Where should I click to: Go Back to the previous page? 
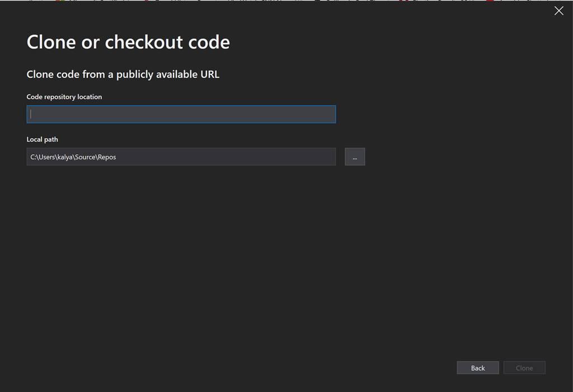[478, 368]
